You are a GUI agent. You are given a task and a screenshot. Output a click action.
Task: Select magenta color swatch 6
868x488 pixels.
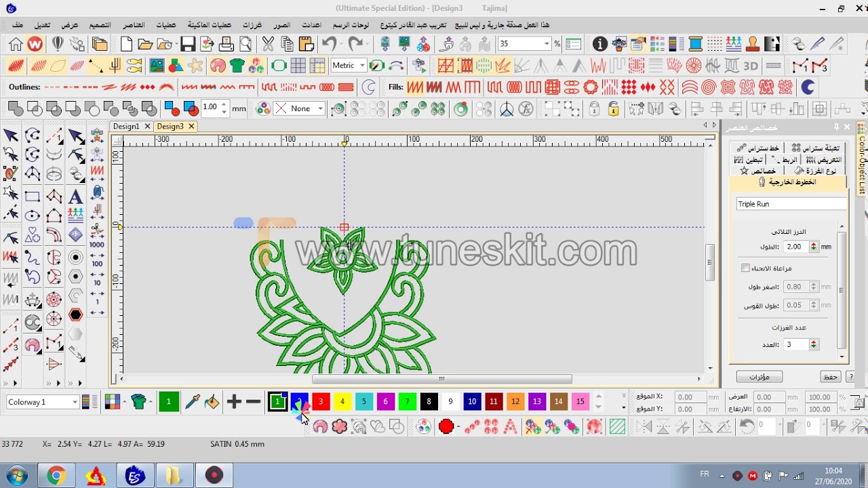385,402
